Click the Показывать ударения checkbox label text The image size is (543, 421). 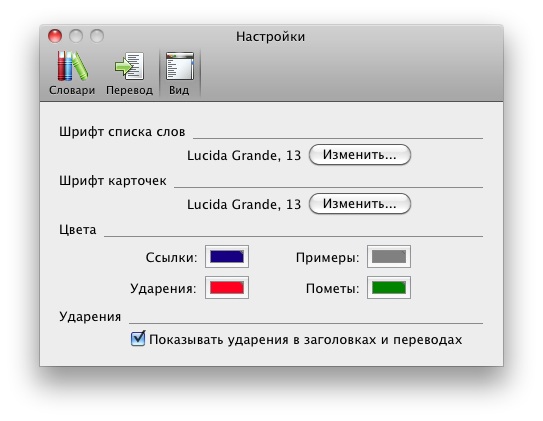[x=305, y=340]
